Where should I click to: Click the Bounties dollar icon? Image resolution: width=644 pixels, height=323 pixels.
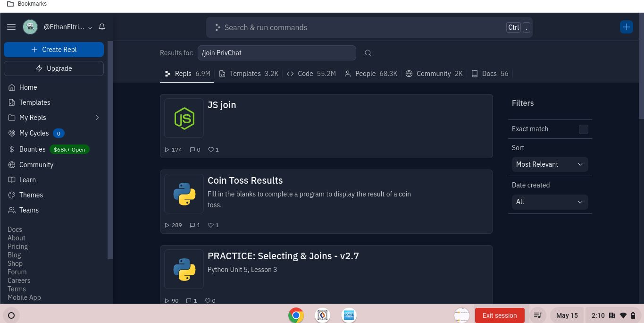[x=12, y=149]
